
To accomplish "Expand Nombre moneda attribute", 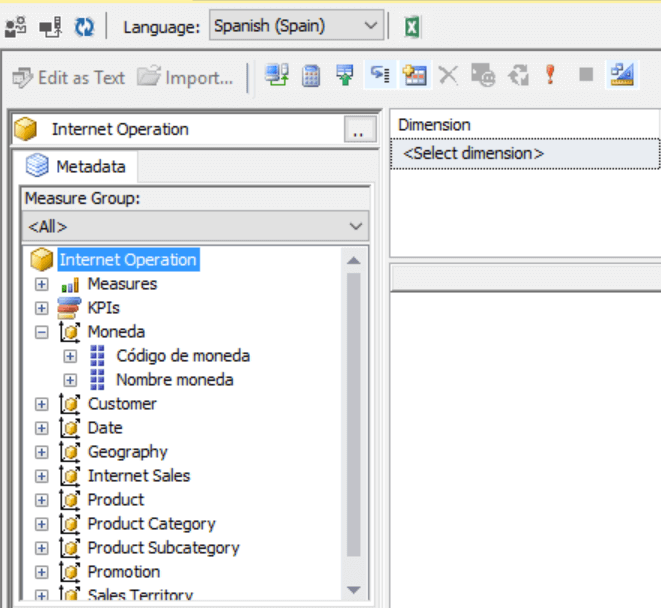I will pyautogui.click(x=70, y=380).
